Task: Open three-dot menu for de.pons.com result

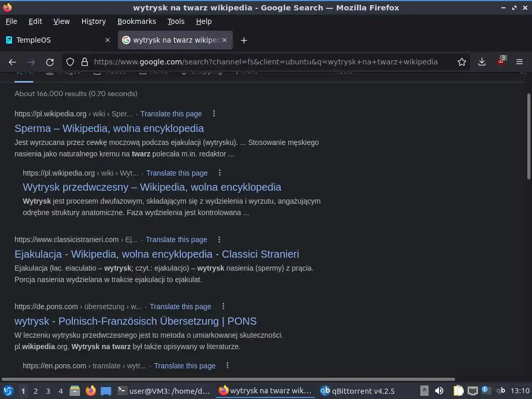Action: click(x=223, y=307)
